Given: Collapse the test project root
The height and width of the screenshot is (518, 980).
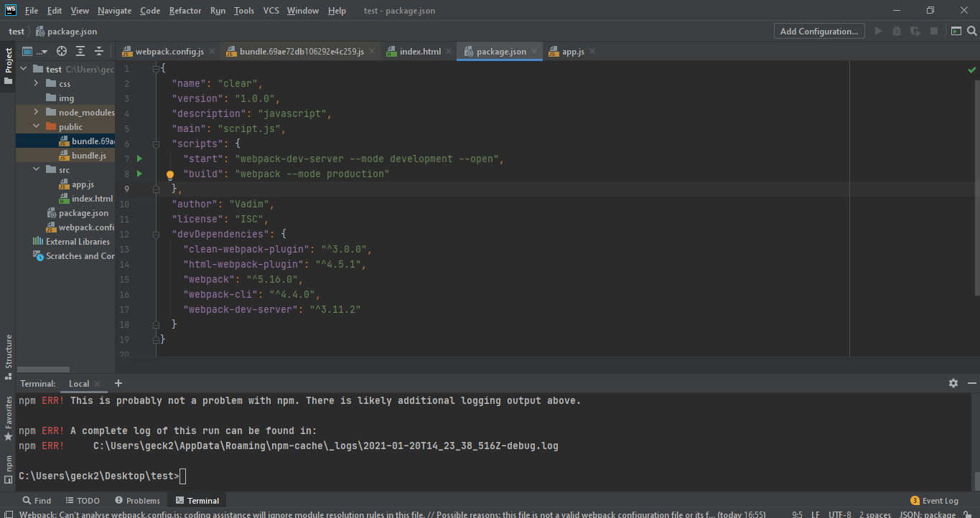Looking at the screenshot, I should [x=23, y=69].
